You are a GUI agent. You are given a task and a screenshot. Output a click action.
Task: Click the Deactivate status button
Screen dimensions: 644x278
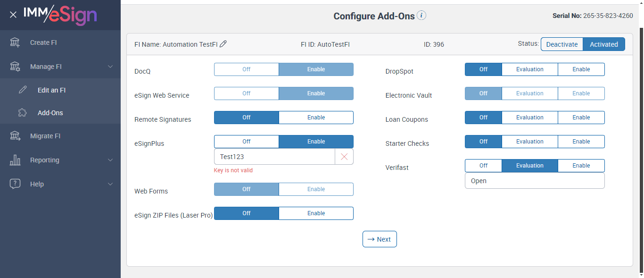[561, 44]
